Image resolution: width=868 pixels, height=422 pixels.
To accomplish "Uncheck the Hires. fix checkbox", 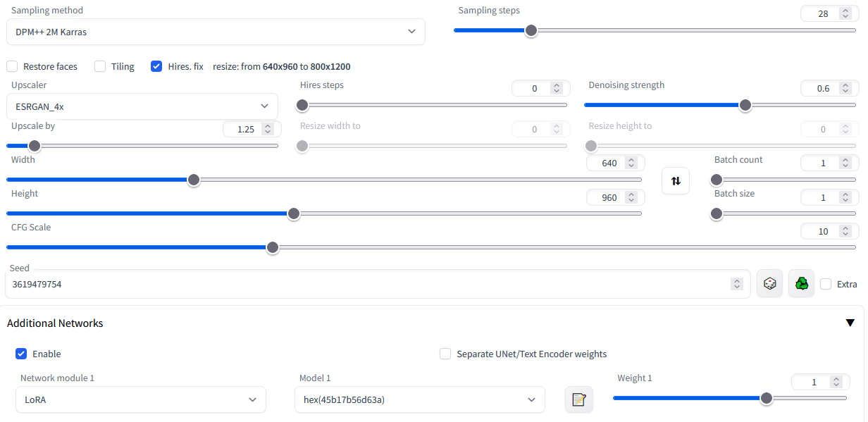I will pyautogui.click(x=156, y=66).
